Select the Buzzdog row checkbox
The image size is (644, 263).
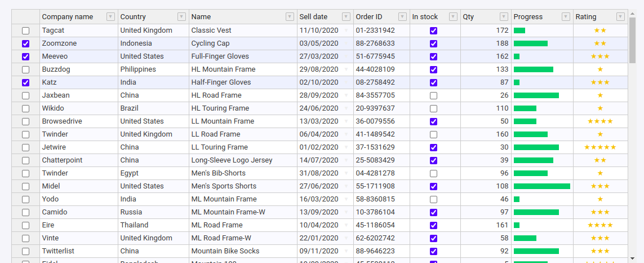pyautogui.click(x=26, y=69)
